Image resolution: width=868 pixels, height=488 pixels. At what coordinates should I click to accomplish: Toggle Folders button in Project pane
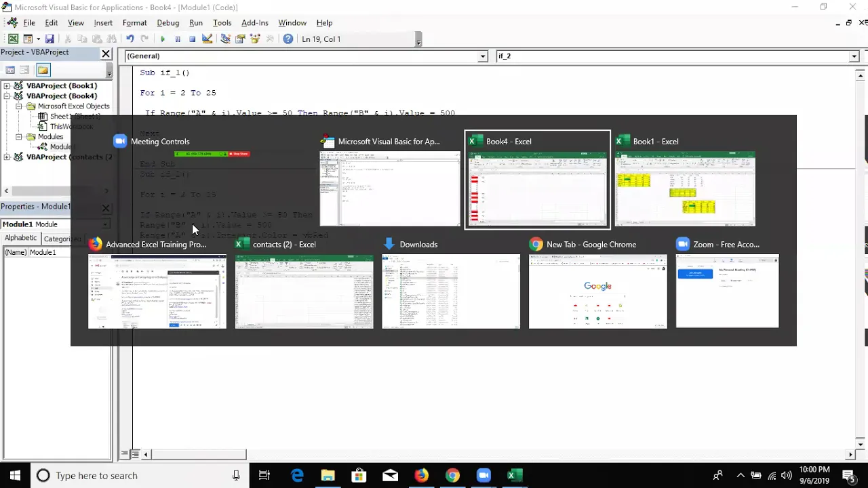pyautogui.click(x=43, y=70)
